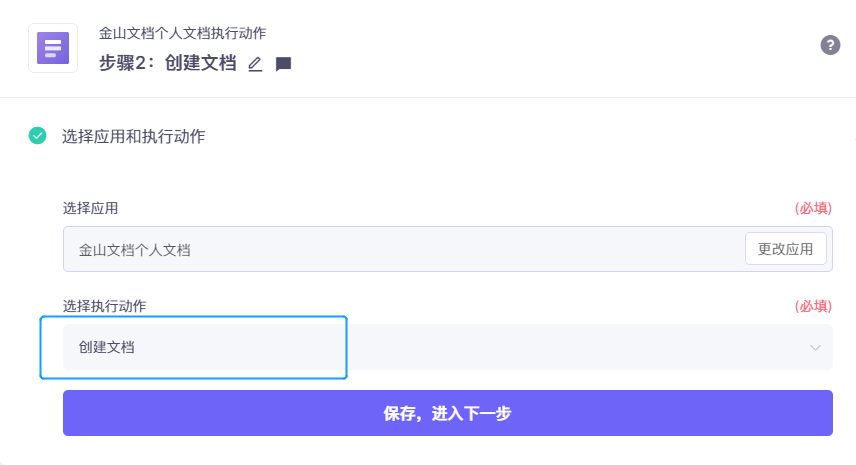Click the 更改应用 button
Screen dimensions: 856x465
(786, 249)
